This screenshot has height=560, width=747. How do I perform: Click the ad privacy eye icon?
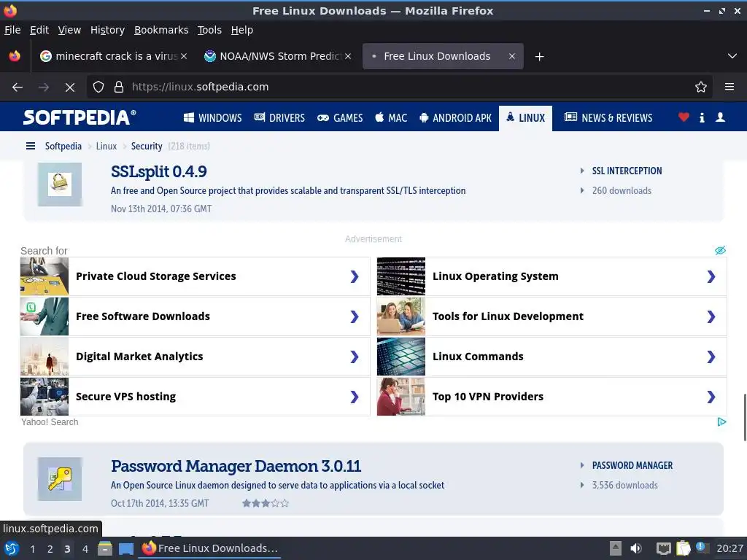(720, 251)
